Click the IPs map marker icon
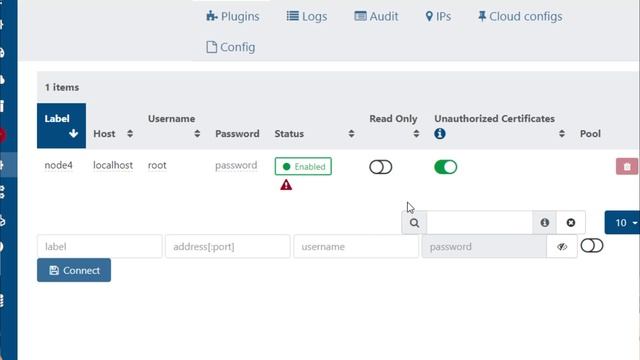The width and height of the screenshot is (640, 360). (429, 16)
